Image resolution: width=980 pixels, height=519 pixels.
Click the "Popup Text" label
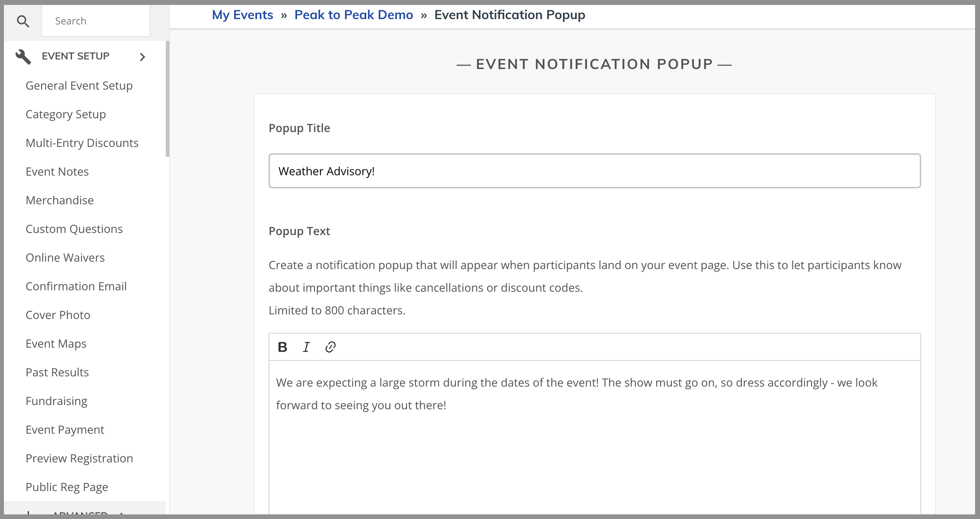(299, 231)
